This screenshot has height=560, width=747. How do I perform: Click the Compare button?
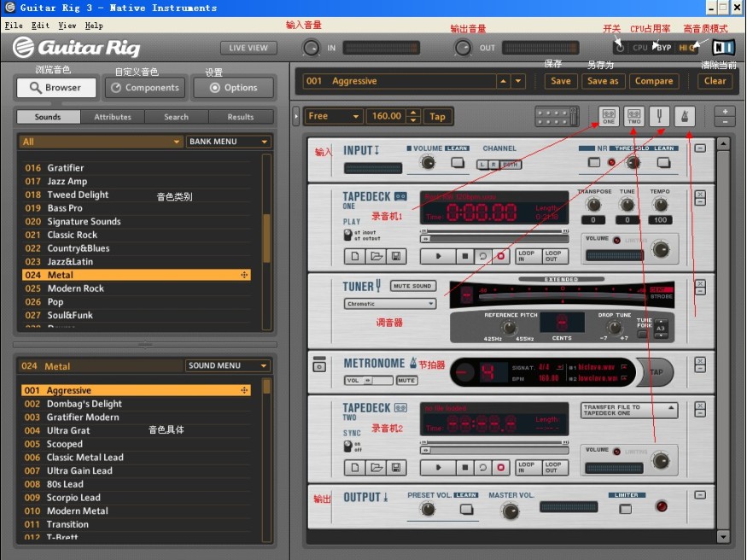coord(654,81)
